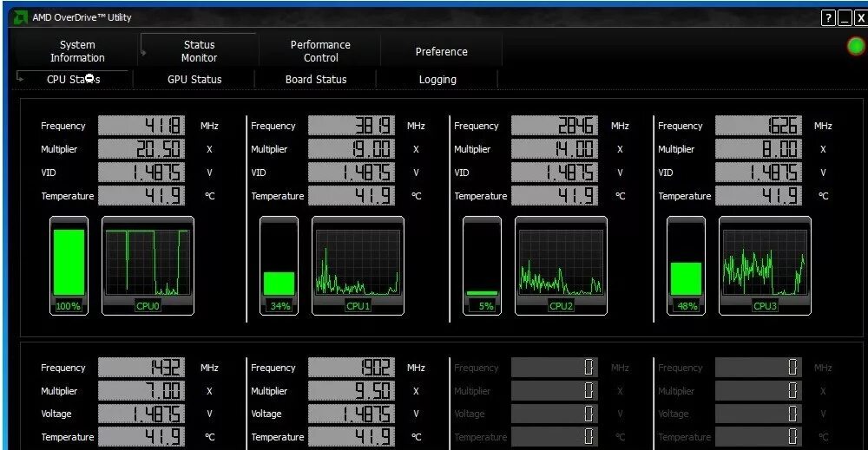Open the Logging sub-tab
868x450 pixels.
(437, 79)
